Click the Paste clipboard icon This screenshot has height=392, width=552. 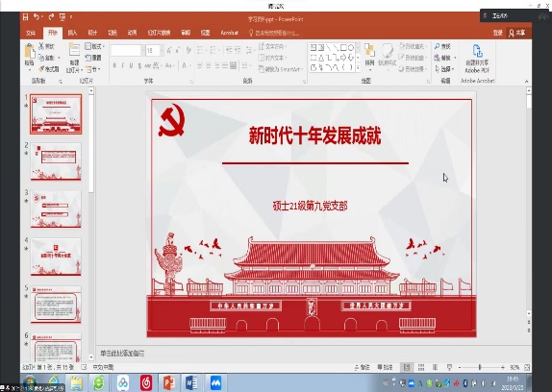(x=30, y=51)
